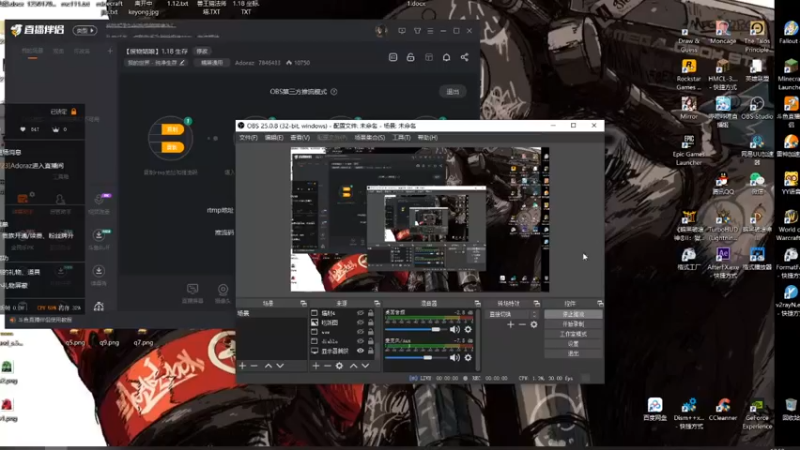Open Epic Games Launcher desktop icon
800x450 pixels.
point(689,149)
